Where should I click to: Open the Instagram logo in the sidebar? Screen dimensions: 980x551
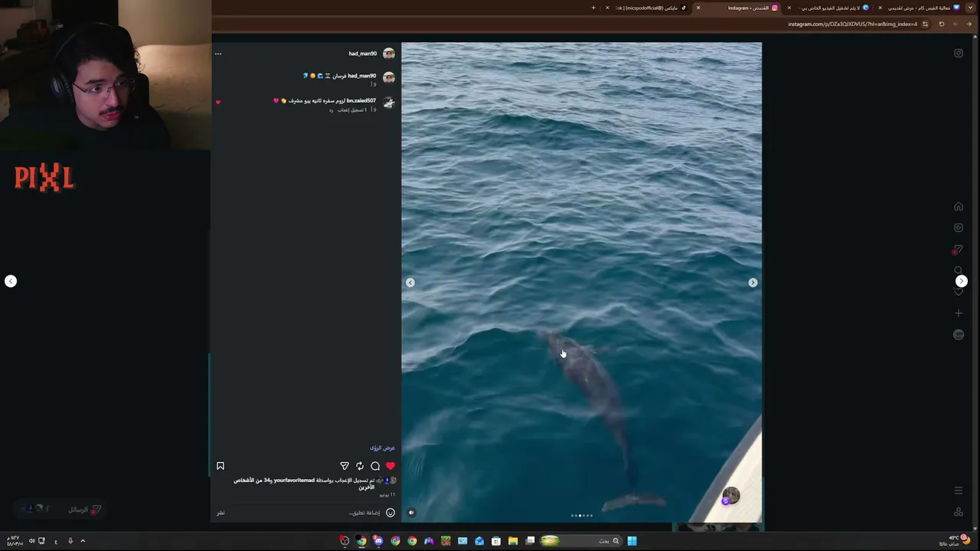pyautogui.click(x=959, y=53)
